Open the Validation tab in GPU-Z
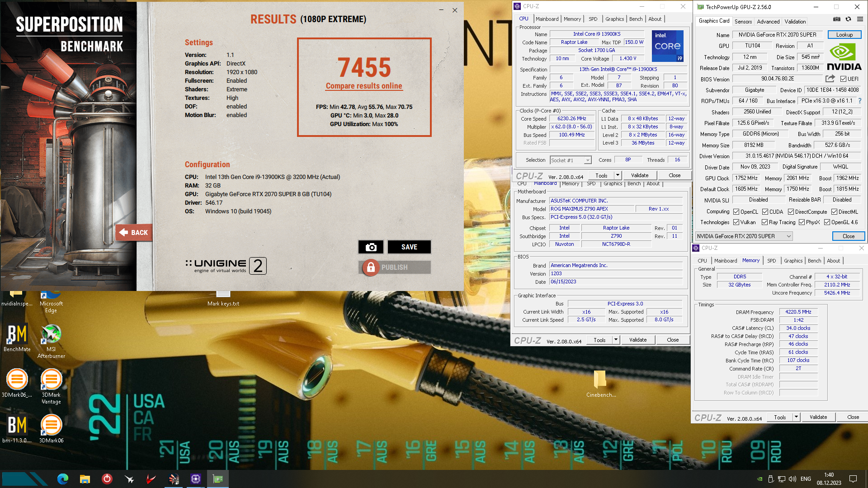The image size is (868, 488). [x=795, y=21]
